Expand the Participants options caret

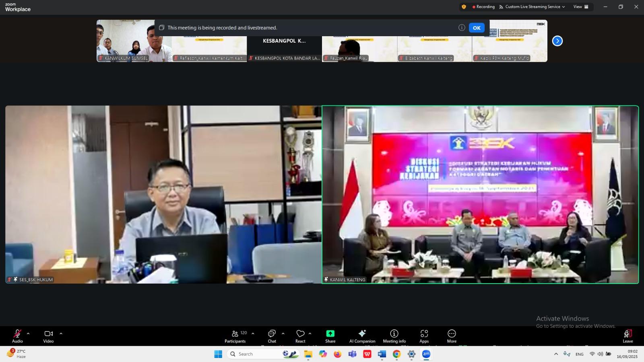click(x=253, y=333)
